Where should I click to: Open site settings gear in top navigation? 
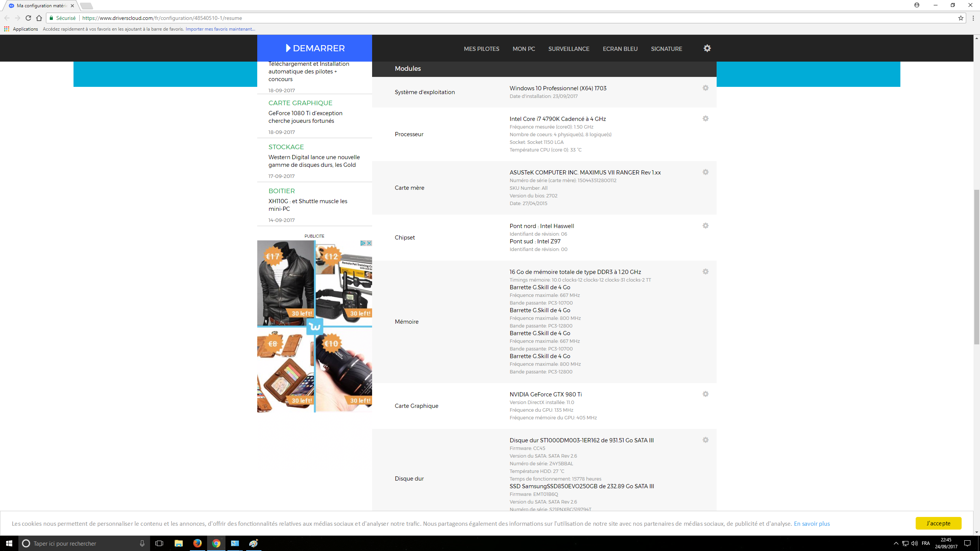click(707, 48)
